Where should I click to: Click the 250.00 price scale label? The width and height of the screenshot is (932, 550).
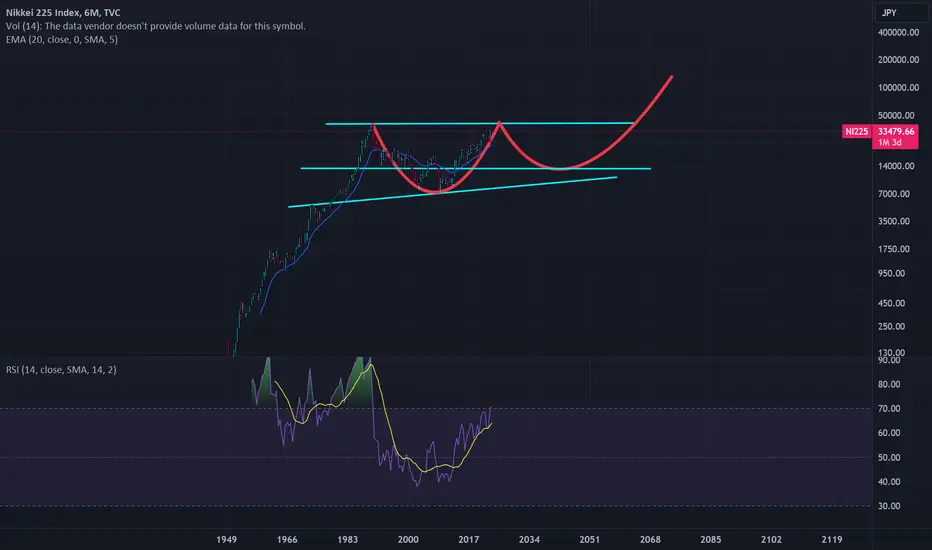[x=891, y=326]
